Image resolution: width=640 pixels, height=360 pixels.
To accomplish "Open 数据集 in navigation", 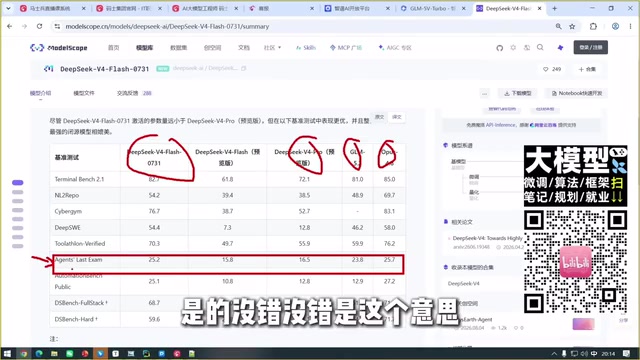I will tap(178, 48).
